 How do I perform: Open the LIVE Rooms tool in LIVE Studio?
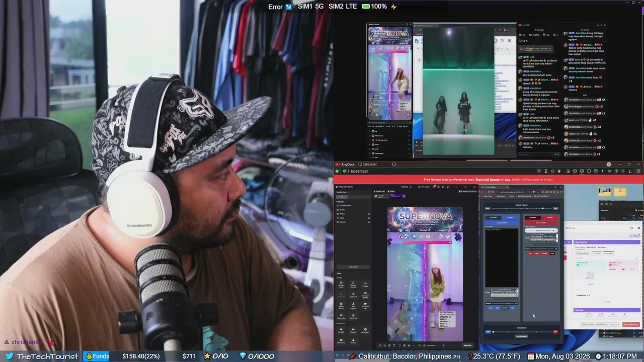341,341
